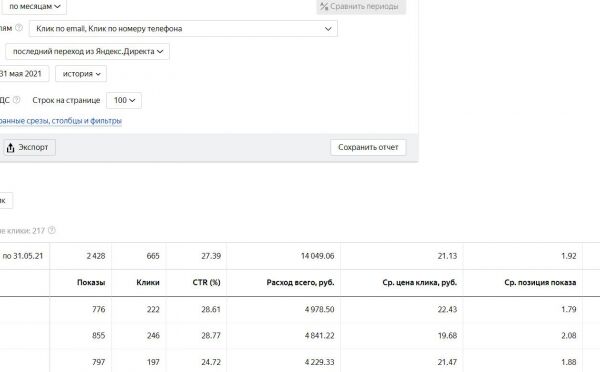Click the impressions cell '855'
The image size is (600, 372).
(99, 336)
